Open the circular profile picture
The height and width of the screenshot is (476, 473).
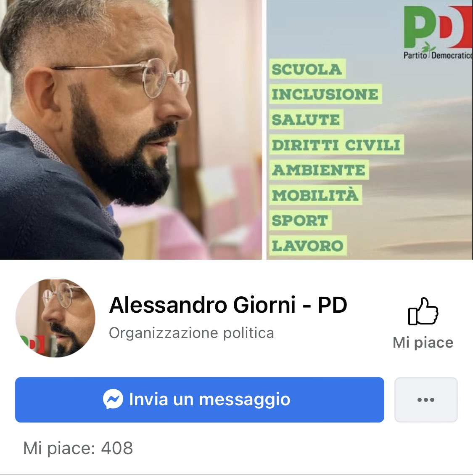55,318
